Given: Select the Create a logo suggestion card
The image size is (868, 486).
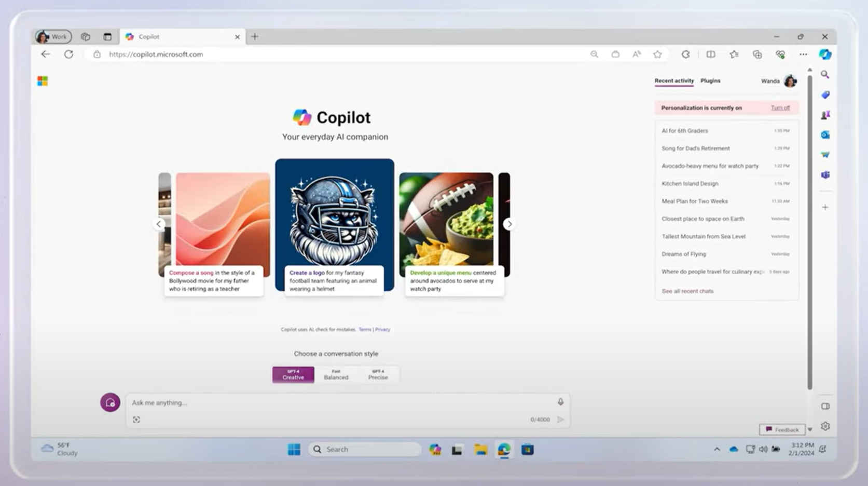Looking at the screenshot, I should coord(335,227).
